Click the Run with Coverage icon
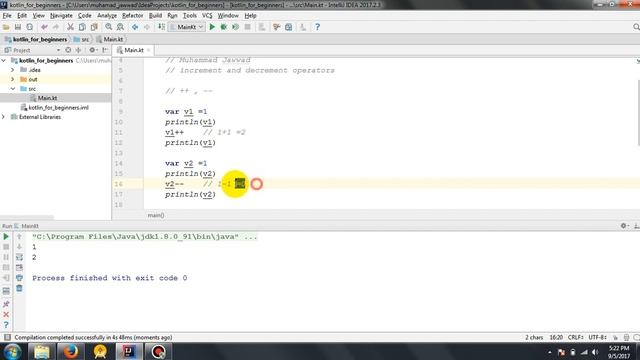 point(236,27)
